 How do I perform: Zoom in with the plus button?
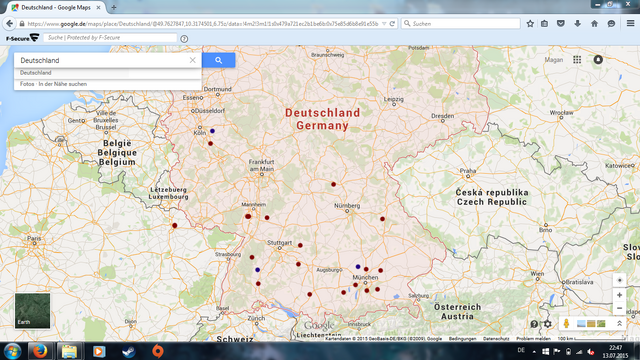[619, 295]
